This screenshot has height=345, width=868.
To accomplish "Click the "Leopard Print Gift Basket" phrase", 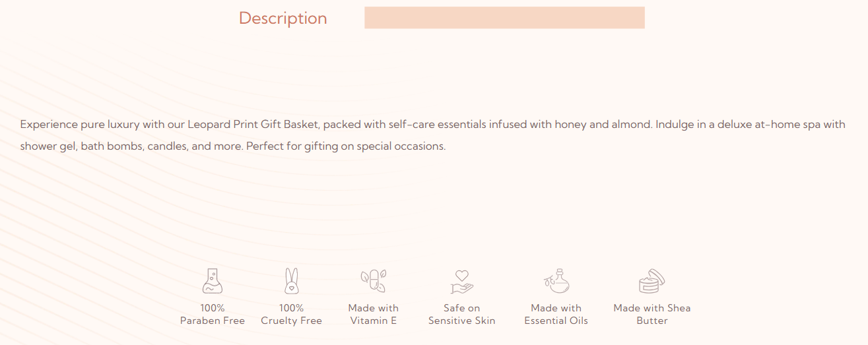I will (253, 124).
